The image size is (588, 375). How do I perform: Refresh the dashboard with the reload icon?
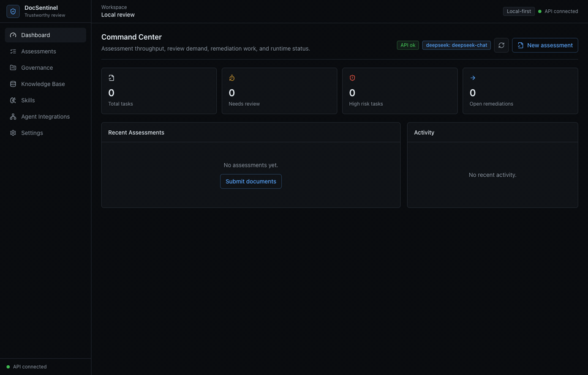(x=502, y=45)
